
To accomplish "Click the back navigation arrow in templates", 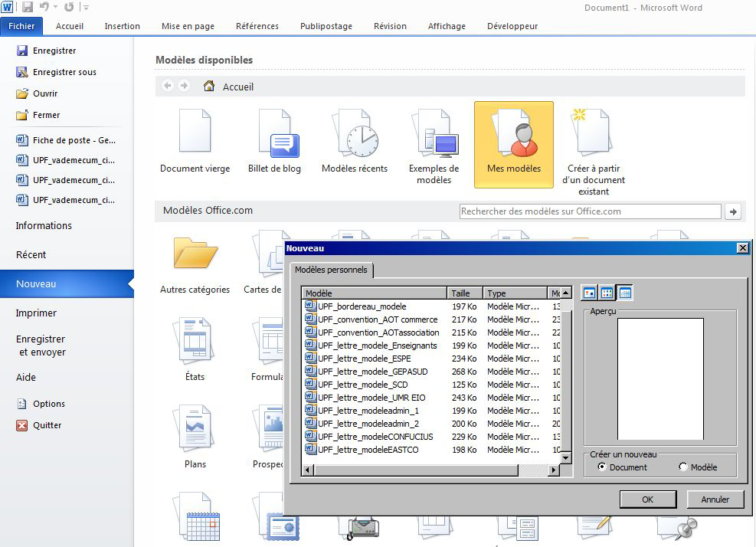I will pyautogui.click(x=168, y=86).
